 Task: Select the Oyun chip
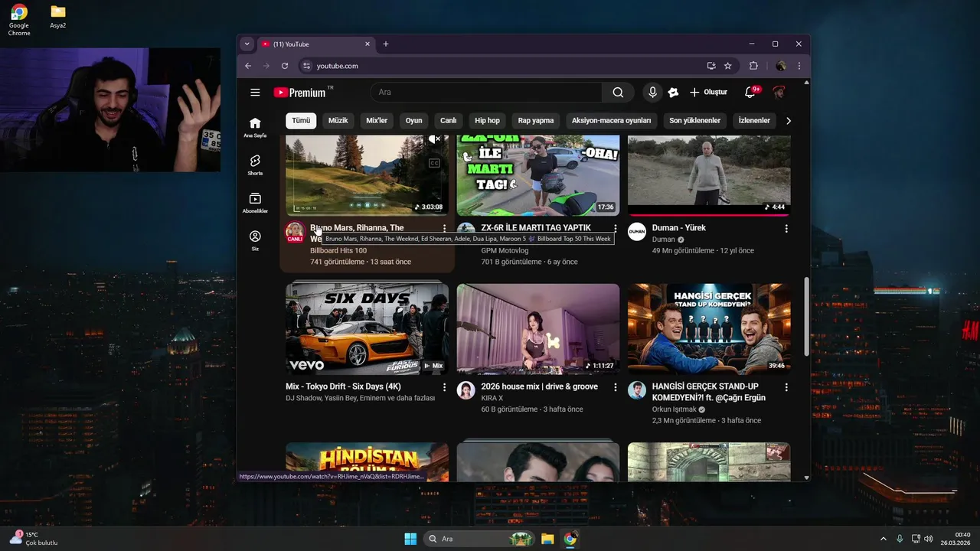tap(413, 121)
